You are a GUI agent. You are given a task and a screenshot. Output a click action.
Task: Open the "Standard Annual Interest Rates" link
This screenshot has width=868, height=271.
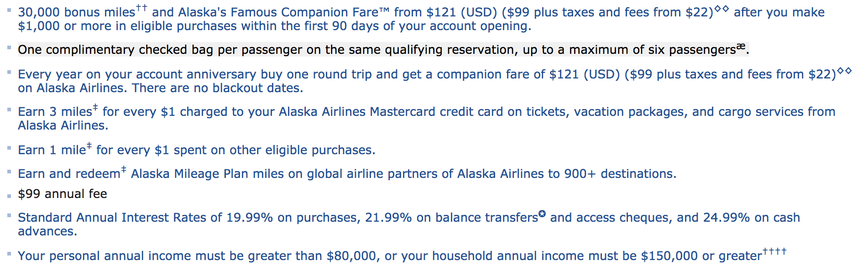tap(120, 218)
